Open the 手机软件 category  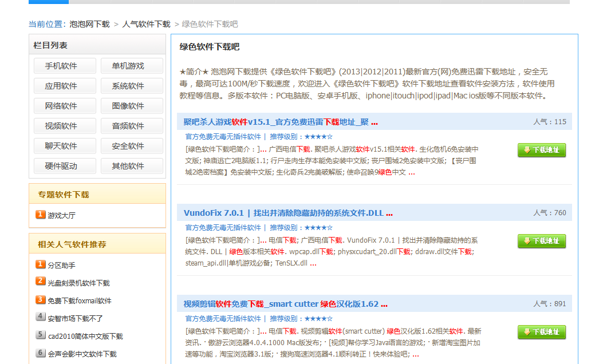pos(64,66)
